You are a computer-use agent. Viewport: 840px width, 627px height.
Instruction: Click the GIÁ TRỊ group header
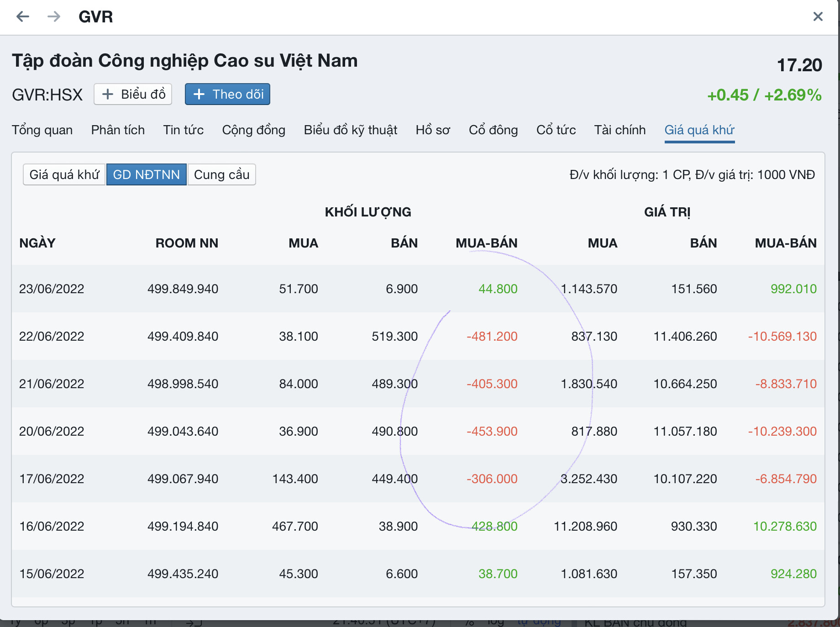tap(667, 212)
